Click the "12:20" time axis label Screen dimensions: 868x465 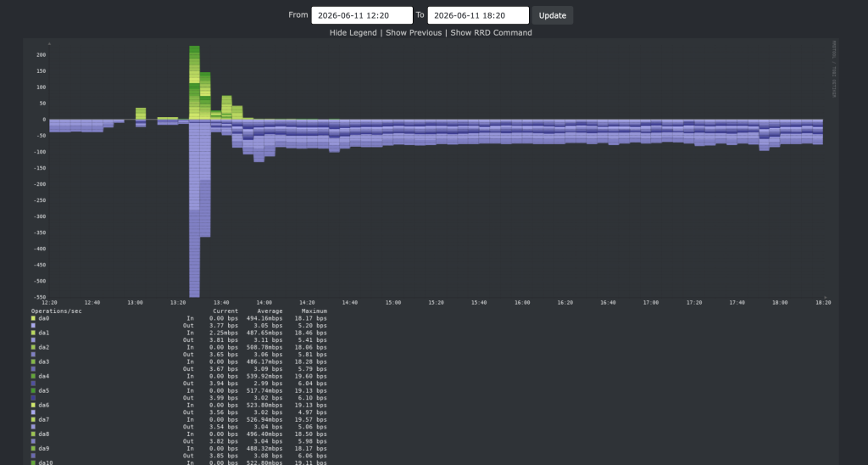click(x=49, y=303)
